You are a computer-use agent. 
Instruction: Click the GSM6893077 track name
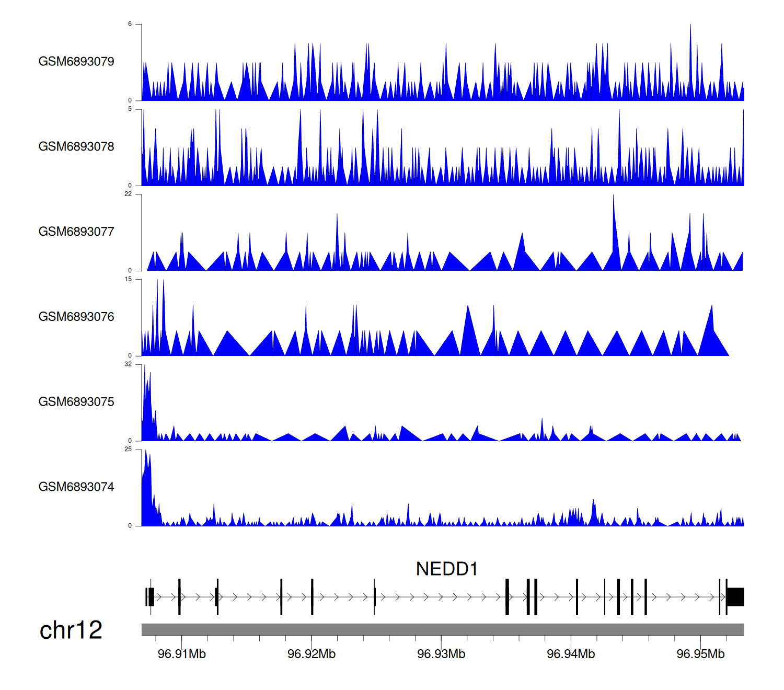(76, 232)
